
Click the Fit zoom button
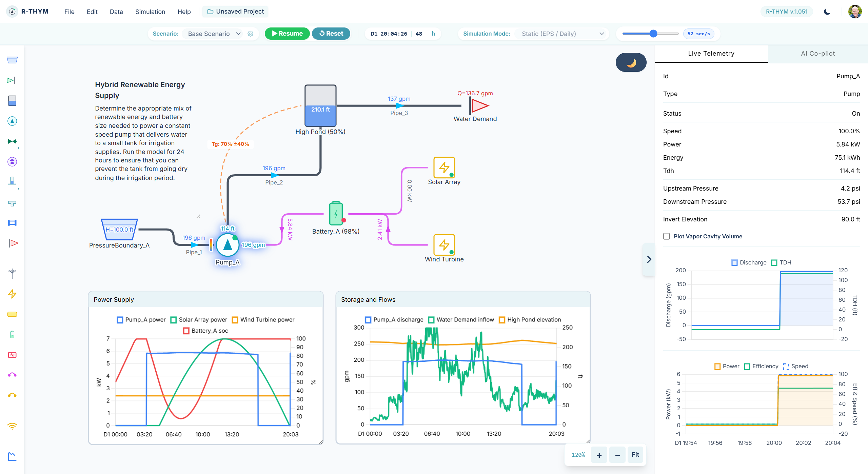[x=635, y=455]
